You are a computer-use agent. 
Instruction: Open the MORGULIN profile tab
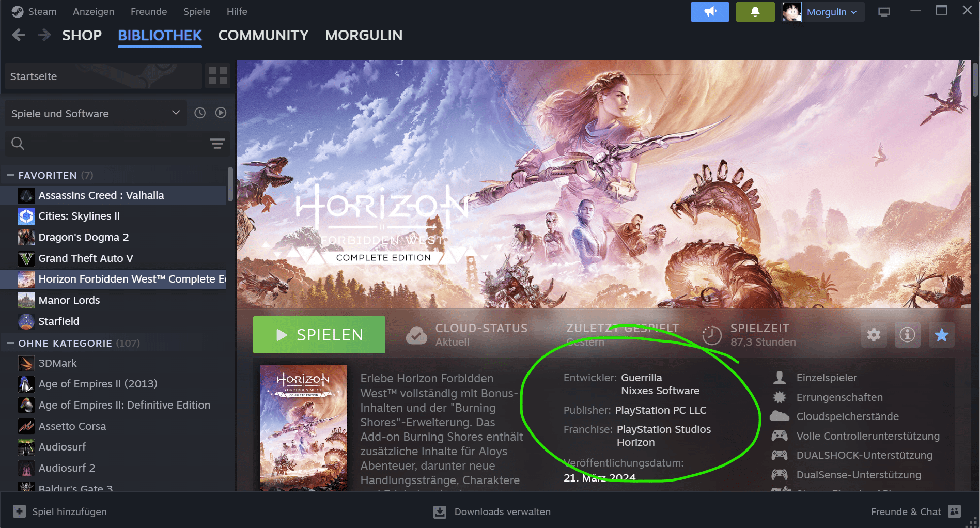tap(364, 35)
